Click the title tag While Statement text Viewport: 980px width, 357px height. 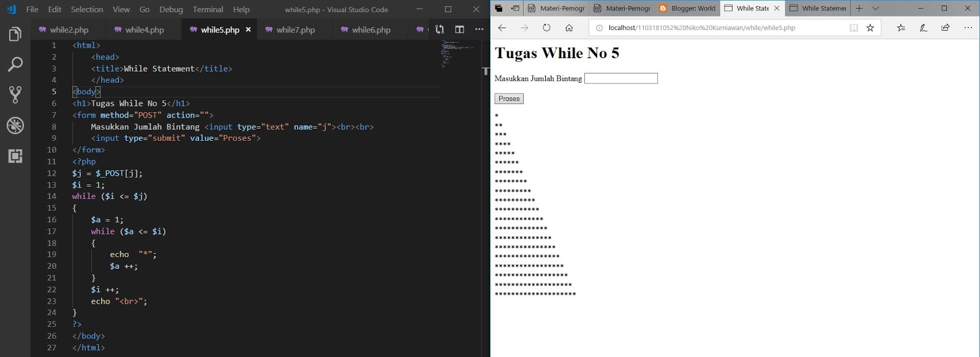(159, 69)
